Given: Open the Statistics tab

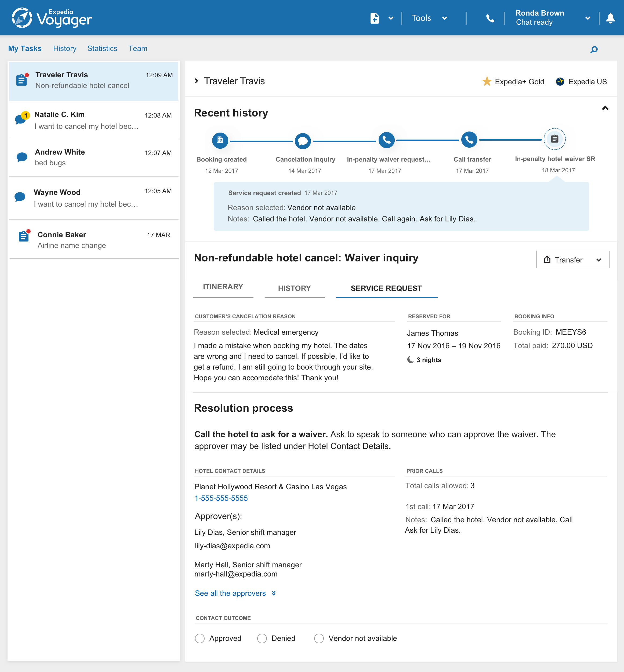Looking at the screenshot, I should [x=102, y=49].
